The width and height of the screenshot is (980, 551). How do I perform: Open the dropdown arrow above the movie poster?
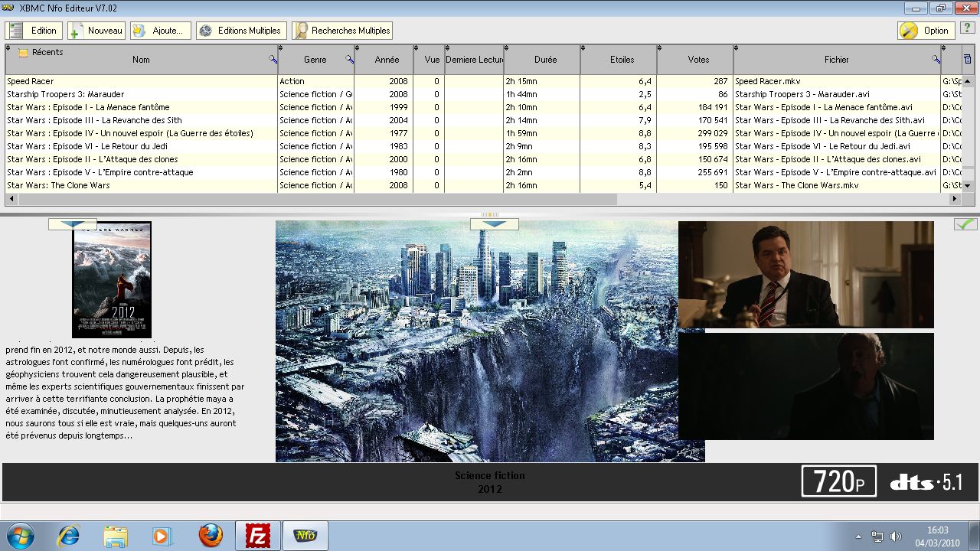tap(72, 224)
